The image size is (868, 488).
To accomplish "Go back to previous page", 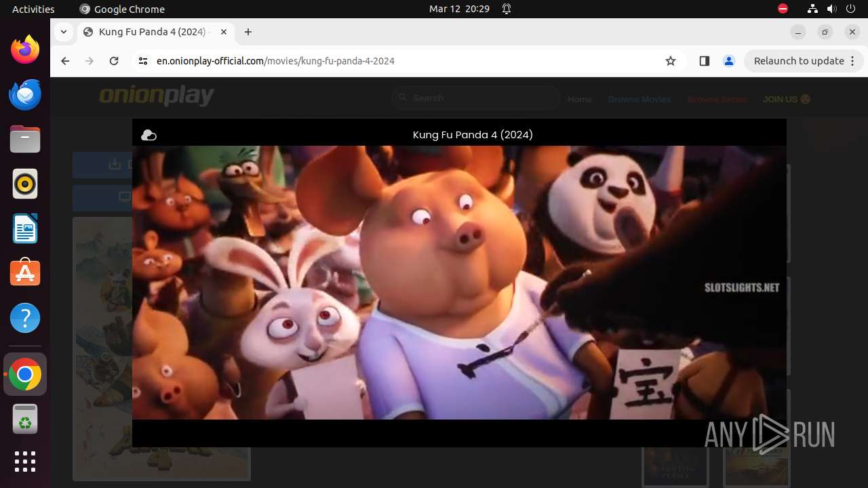I will 65,61.
